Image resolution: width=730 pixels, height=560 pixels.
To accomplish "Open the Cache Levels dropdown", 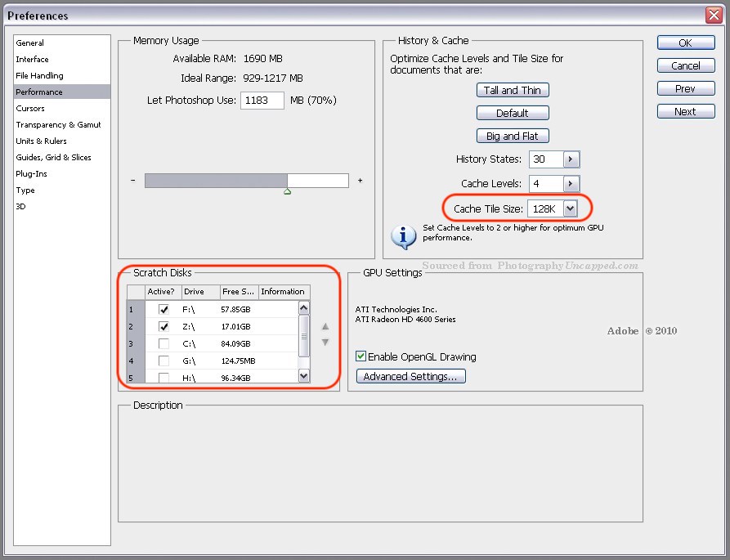I will coord(570,183).
